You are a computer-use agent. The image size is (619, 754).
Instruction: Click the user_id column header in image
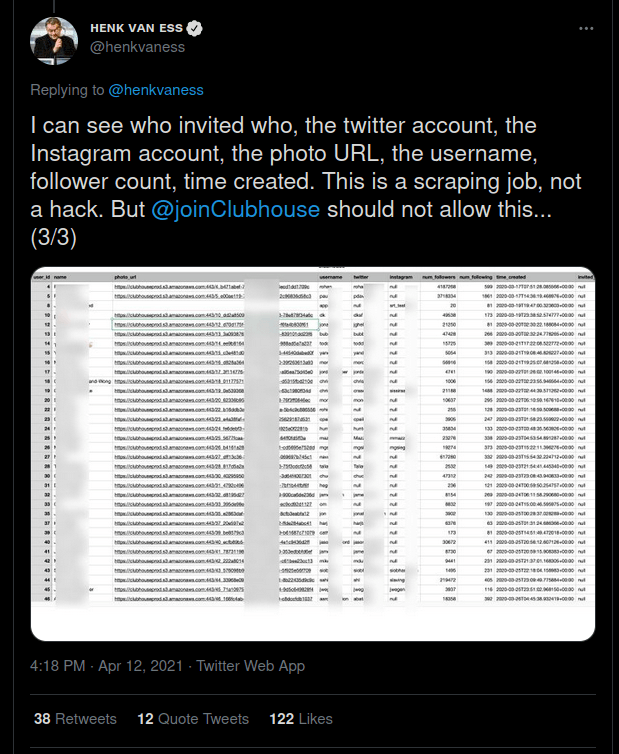click(41, 277)
